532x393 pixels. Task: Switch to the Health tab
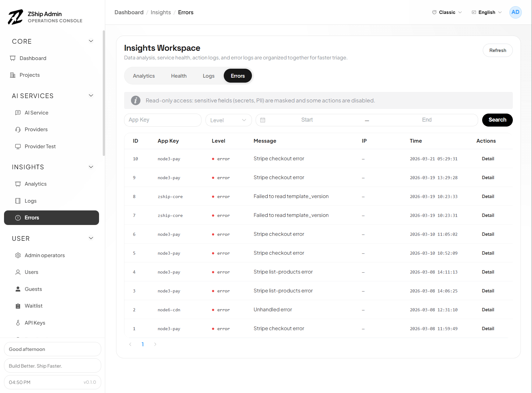tap(179, 76)
